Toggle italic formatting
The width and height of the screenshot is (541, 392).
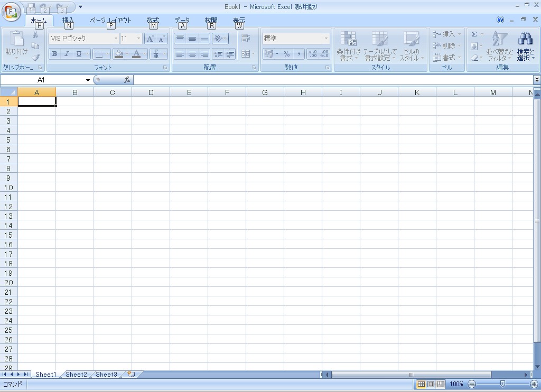67,54
